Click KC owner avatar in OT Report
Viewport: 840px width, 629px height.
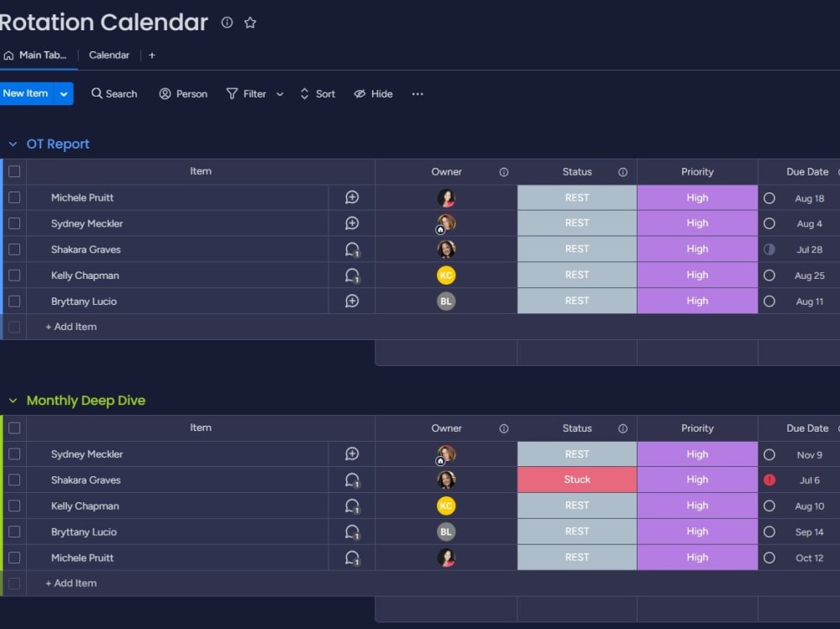pyautogui.click(x=446, y=275)
